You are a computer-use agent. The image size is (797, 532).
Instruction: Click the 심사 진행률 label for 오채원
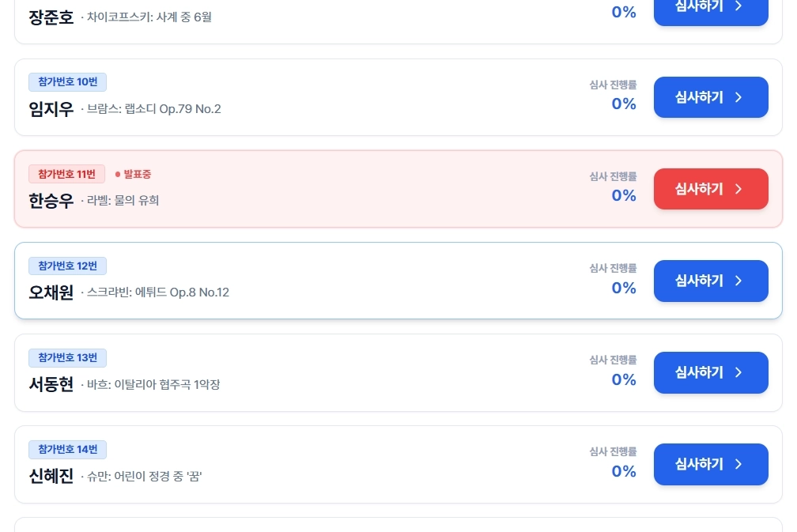click(x=613, y=268)
